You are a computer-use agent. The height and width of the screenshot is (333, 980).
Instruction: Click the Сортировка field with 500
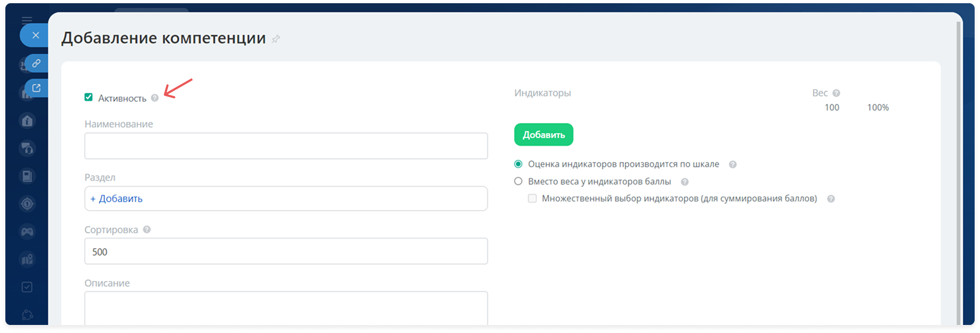[x=286, y=251]
